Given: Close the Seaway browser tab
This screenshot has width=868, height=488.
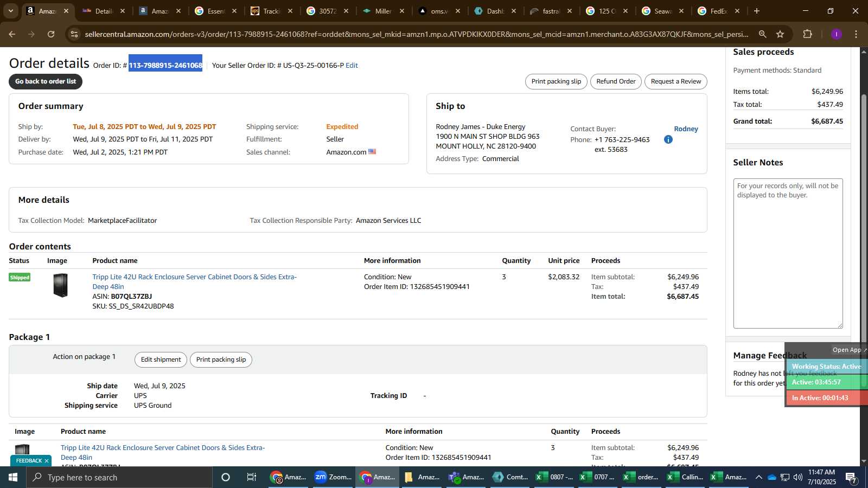Looking at the screenshot, I should point(681,11).
